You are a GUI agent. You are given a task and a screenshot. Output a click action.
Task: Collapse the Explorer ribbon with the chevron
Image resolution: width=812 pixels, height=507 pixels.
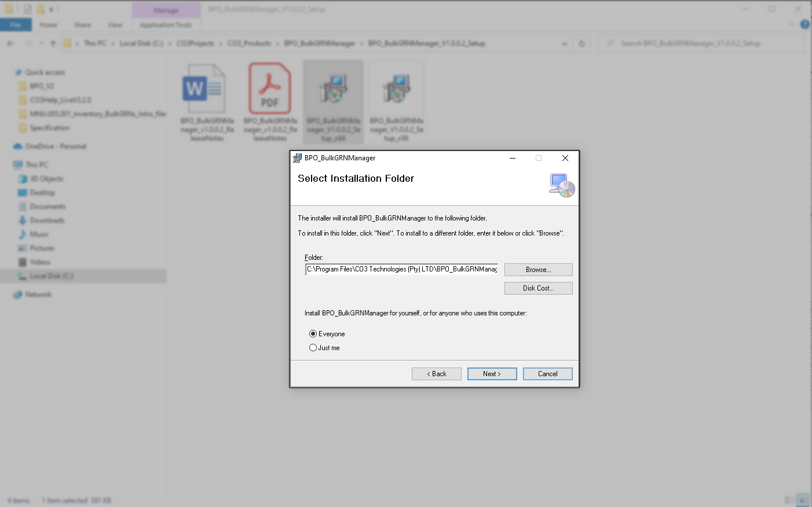point(792,24)
